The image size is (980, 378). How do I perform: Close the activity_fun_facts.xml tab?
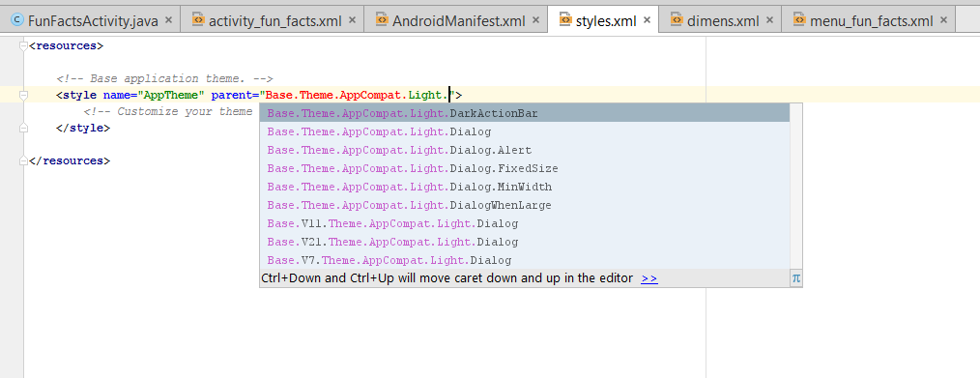(353, 20)
